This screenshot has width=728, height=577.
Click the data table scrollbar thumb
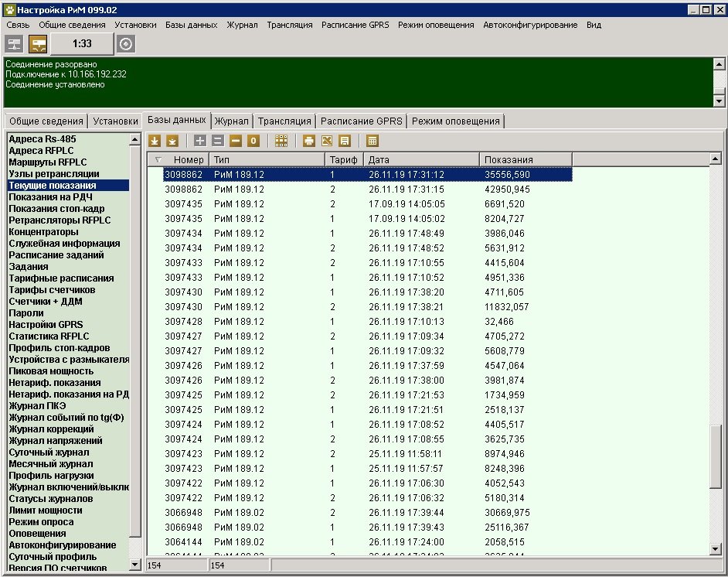716,456
